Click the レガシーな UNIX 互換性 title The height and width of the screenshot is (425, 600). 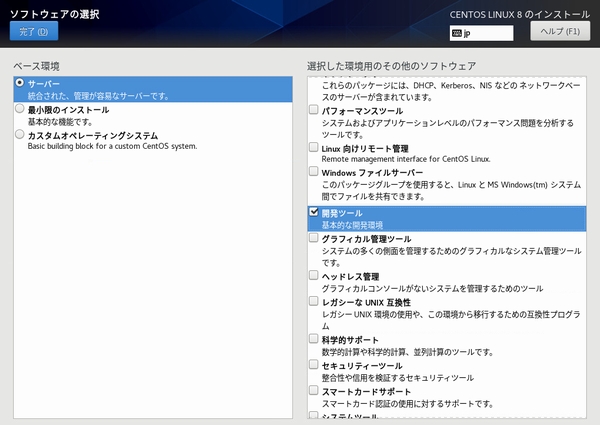point(366,303)
